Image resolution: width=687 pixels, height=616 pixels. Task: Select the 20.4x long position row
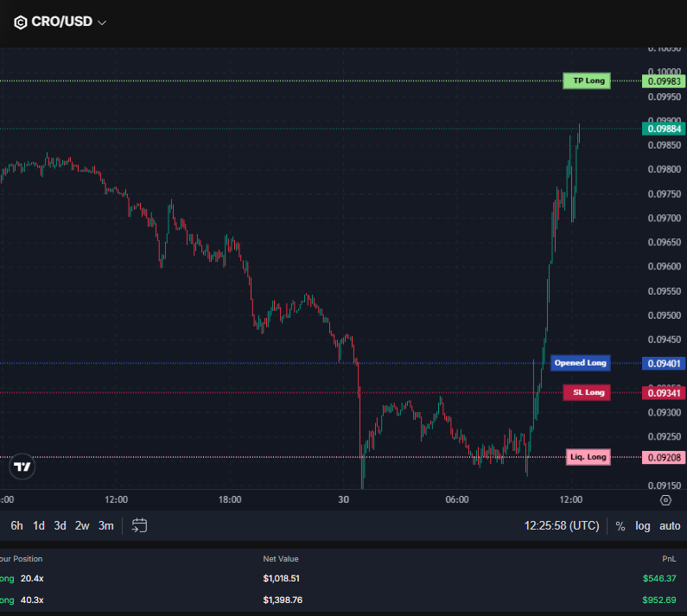344,578
